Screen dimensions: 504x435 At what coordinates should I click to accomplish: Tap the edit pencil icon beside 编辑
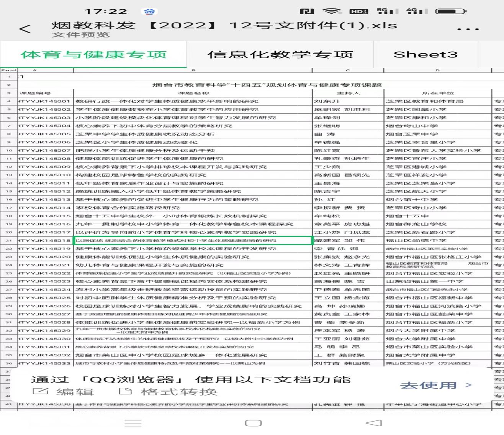pyautogui.click(x=40, y=391)
